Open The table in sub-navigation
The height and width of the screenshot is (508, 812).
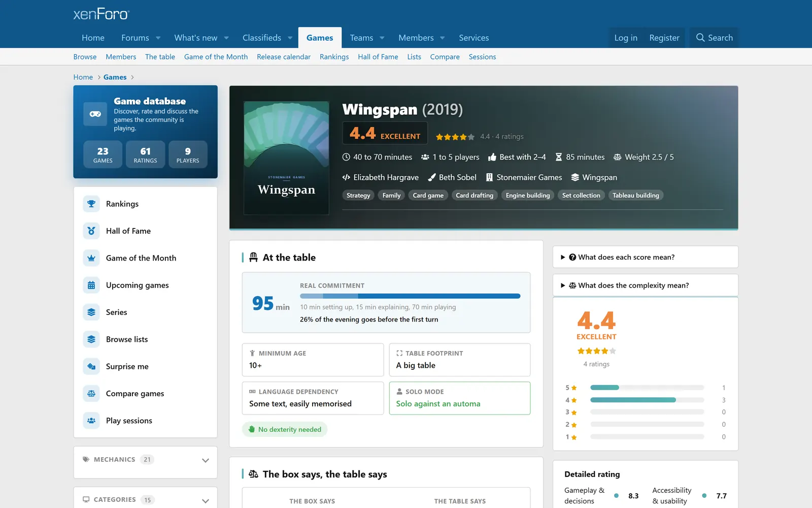[160, 57]
